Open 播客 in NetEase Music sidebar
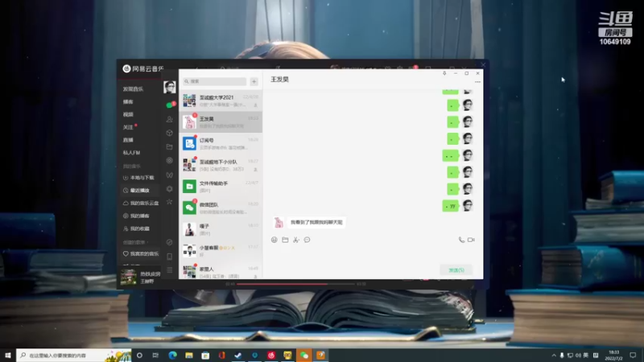This screenshot has width=644, height=362. tap(128, 102)
